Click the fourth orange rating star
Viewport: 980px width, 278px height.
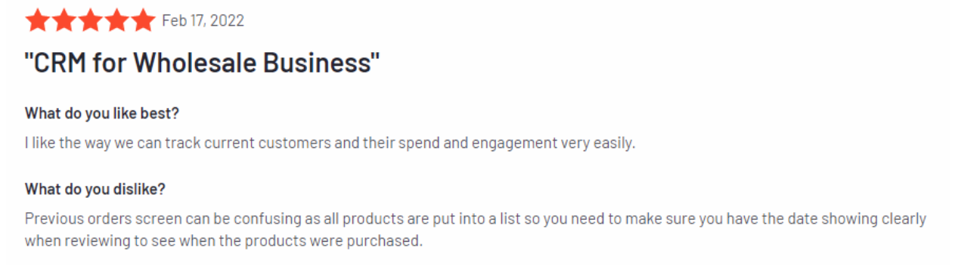116,20
